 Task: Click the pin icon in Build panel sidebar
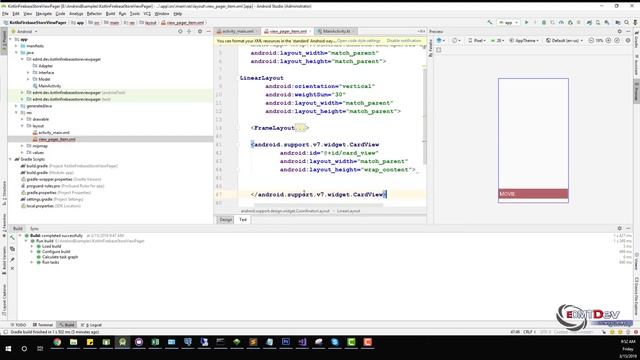click(12, 259)
